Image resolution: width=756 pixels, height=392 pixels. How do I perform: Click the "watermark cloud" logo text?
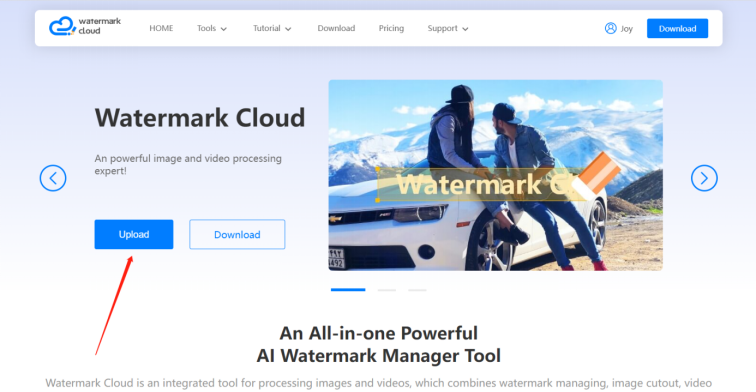(99, 26)
